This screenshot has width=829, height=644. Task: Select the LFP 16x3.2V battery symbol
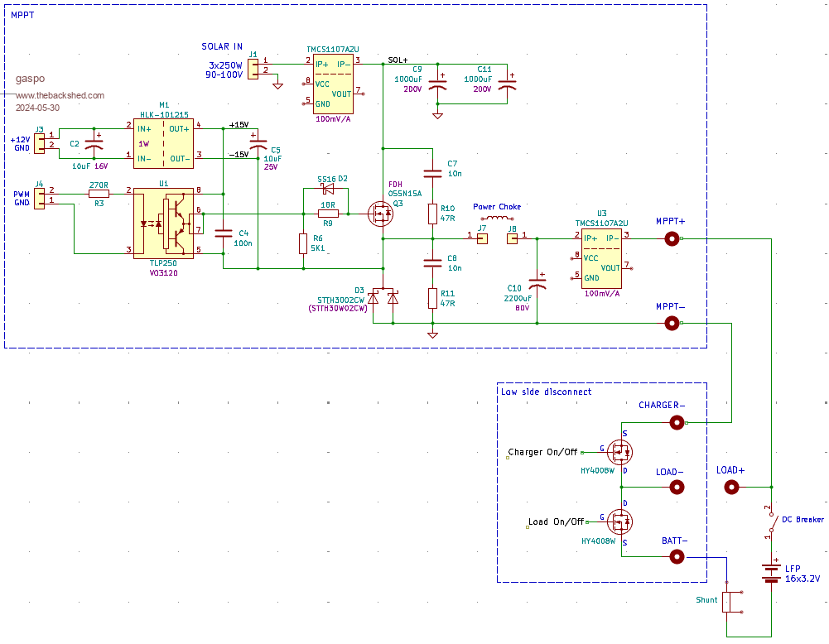[x=772, y=573]
